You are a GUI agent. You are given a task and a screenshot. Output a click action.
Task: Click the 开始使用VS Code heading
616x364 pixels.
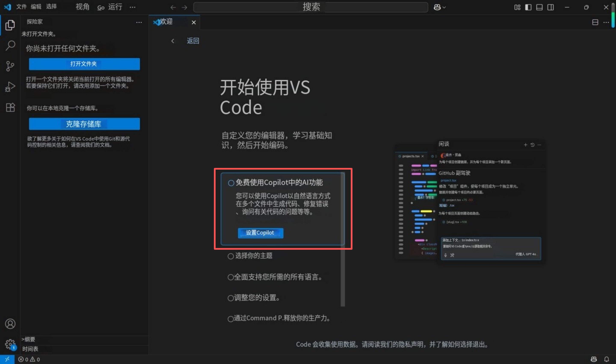tap(265, 97)
